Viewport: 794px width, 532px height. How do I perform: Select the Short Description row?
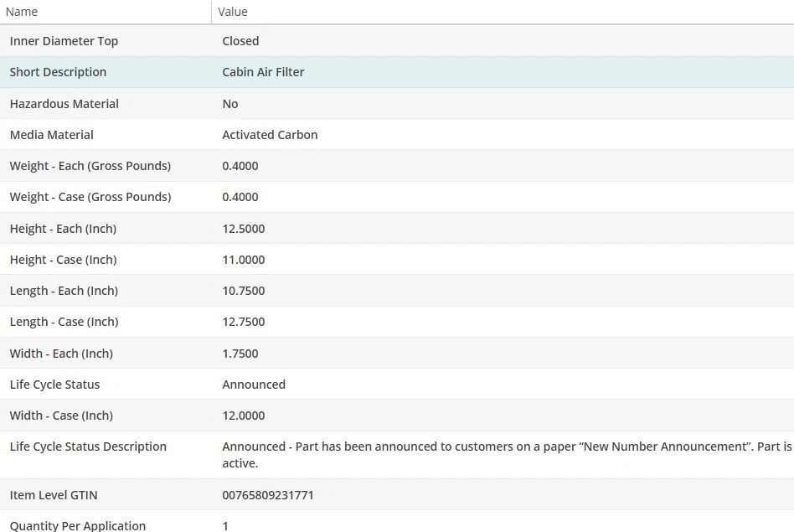pyautogui.click(x=58, y=72)
